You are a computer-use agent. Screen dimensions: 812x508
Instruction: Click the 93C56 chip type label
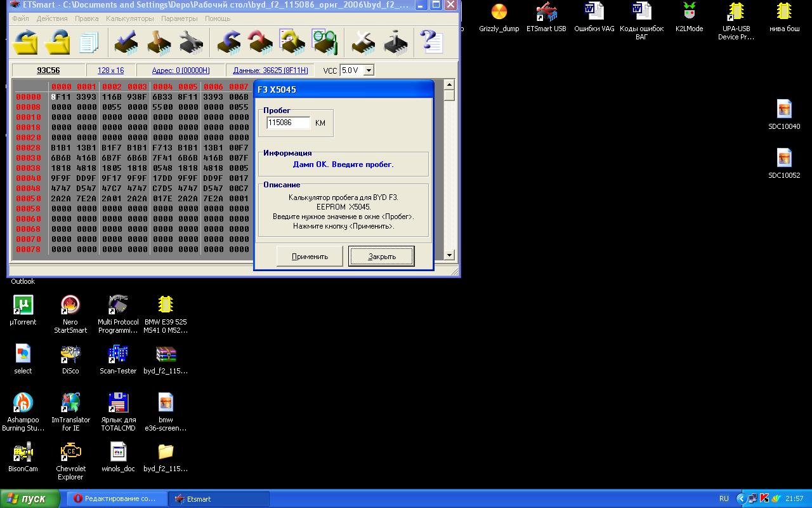coord(48,70)
